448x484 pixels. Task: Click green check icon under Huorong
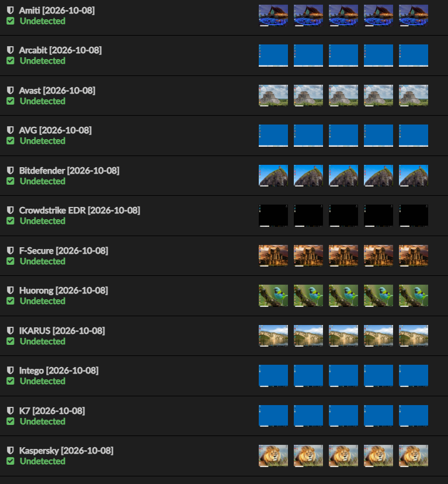coord(10,301)
